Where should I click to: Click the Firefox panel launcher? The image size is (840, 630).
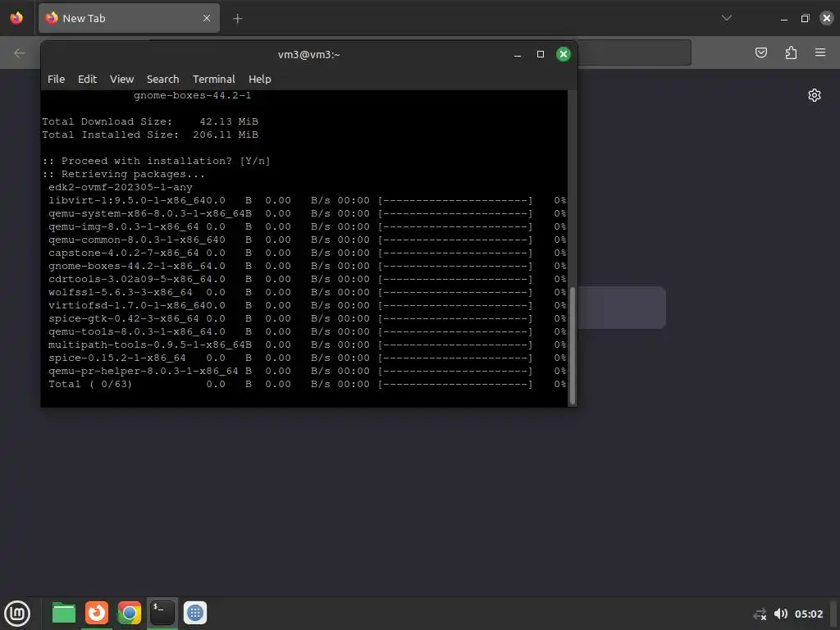tap(97, 614)
